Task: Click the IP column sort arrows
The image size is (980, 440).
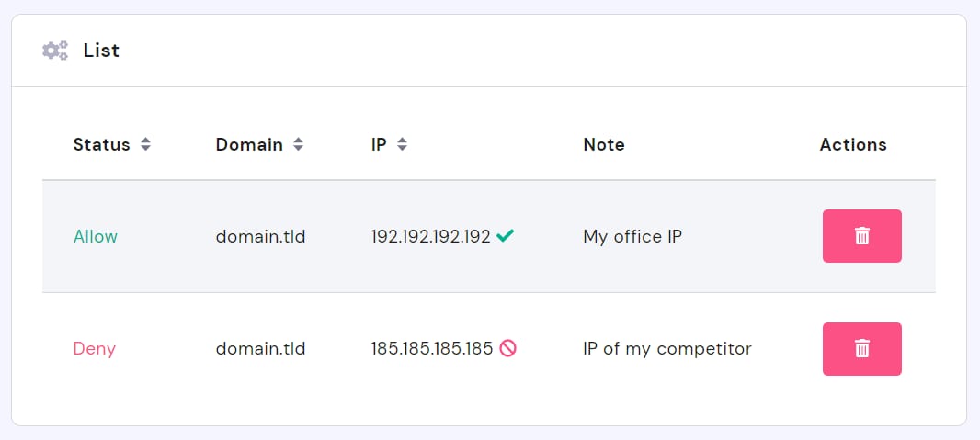Action: click(x=402, y=144)
